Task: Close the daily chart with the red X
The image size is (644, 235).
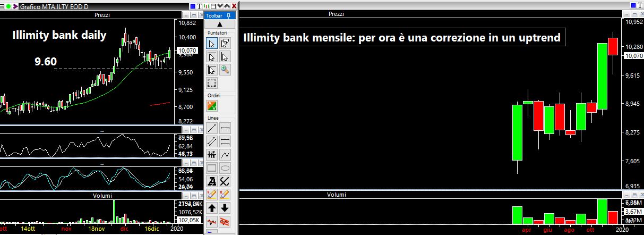Action: tap(234, 6)
